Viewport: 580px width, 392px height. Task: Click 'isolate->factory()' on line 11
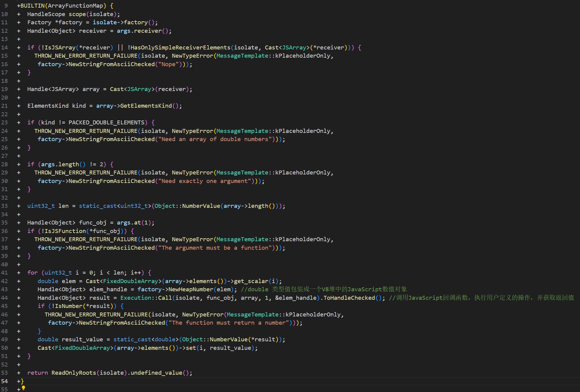(x=124, y=22)
